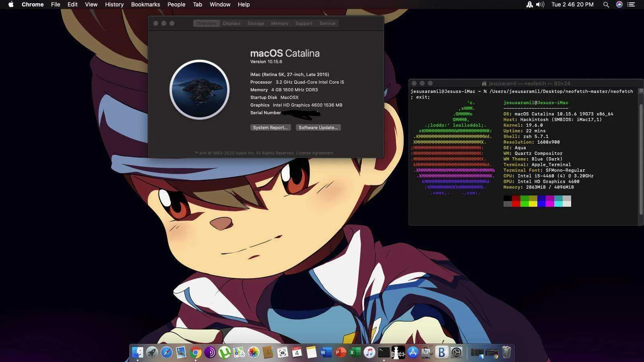644x362 pixels.
Task: Switch to the Service tab
Action: click(327, 23)
